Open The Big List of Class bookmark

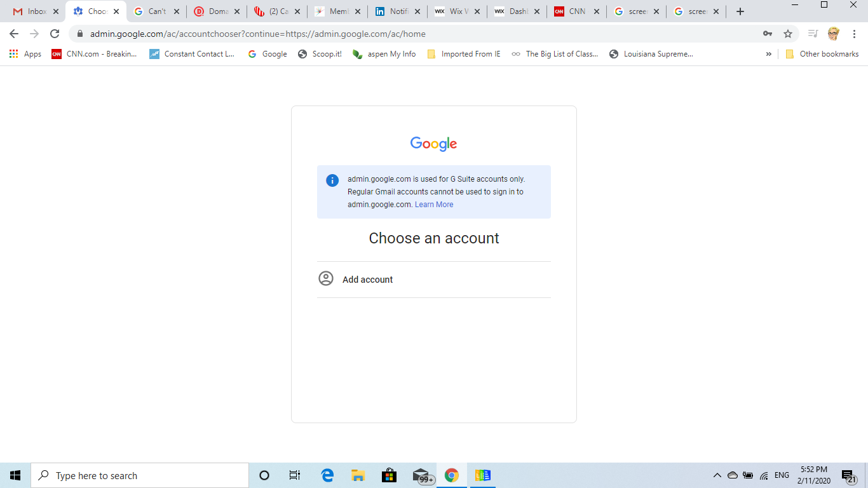coord(555,54)
